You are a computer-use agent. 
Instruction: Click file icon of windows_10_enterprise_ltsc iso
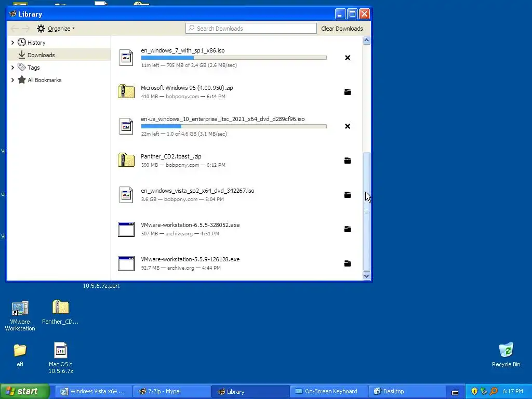click(126, 126)
